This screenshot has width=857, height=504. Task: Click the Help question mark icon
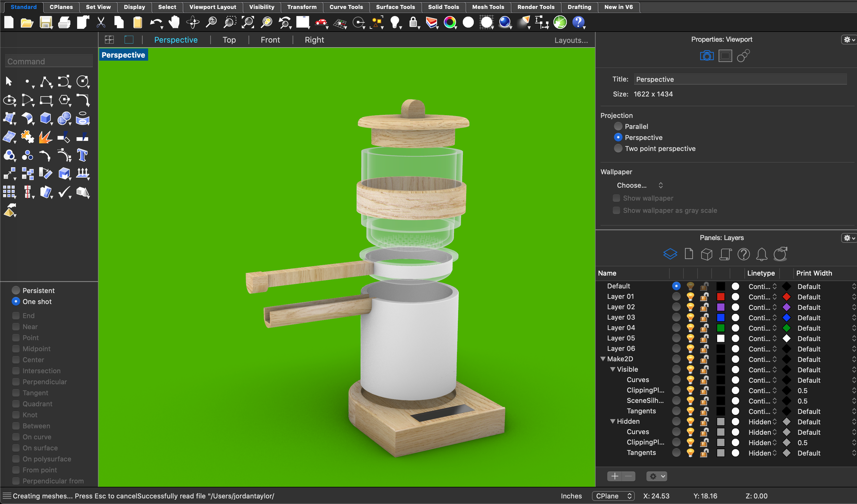coord(578,23)
